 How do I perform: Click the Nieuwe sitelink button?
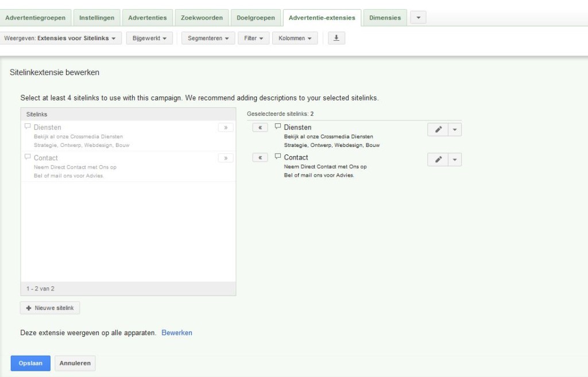pos(51,308)
